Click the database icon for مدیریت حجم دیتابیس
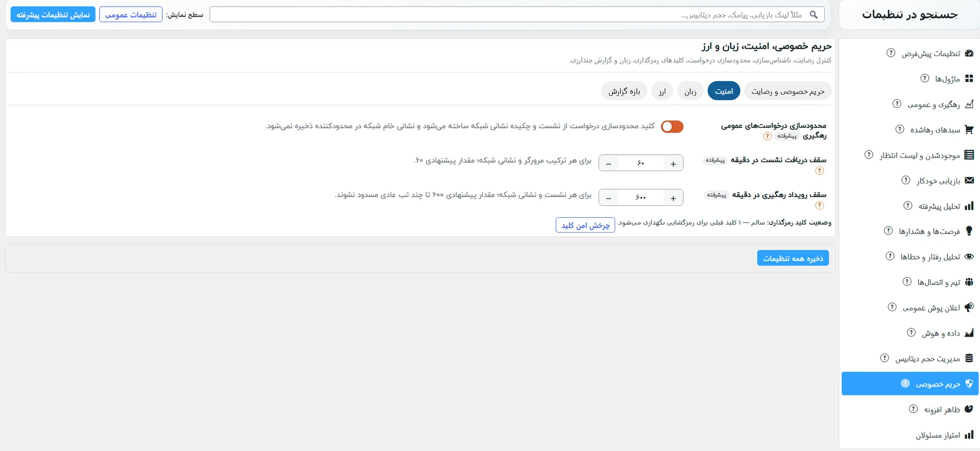980x451 pixels. (x=969, y=358)
